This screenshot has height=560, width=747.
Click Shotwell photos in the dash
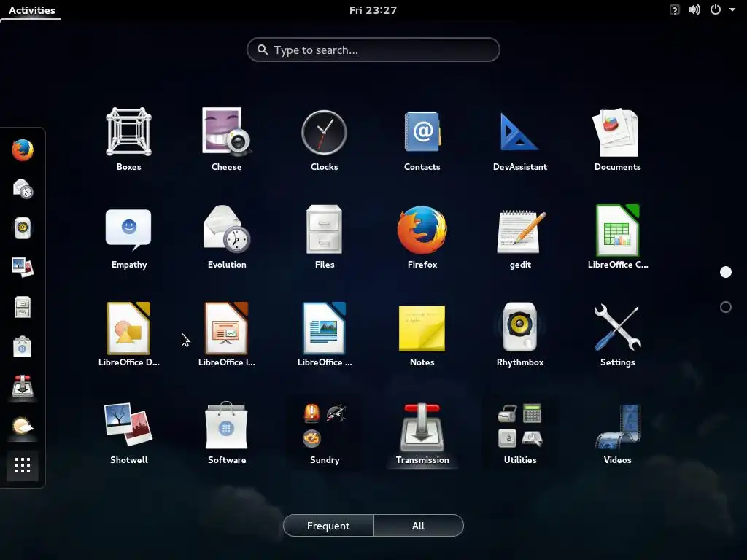(23, 267)
